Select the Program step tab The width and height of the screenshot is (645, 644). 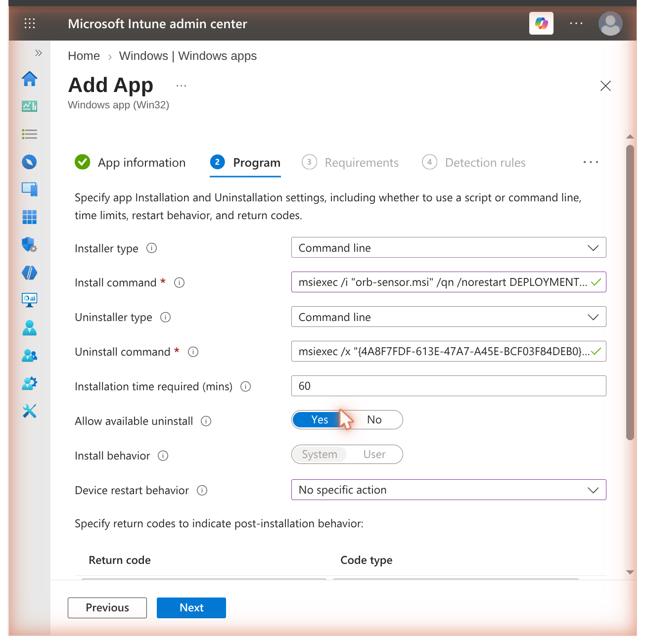(245, 163)
